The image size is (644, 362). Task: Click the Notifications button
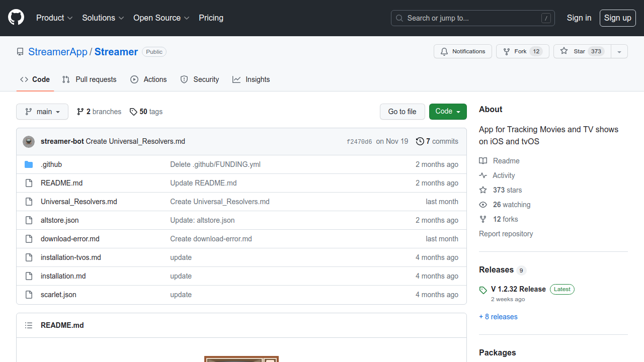click(463, 51)
